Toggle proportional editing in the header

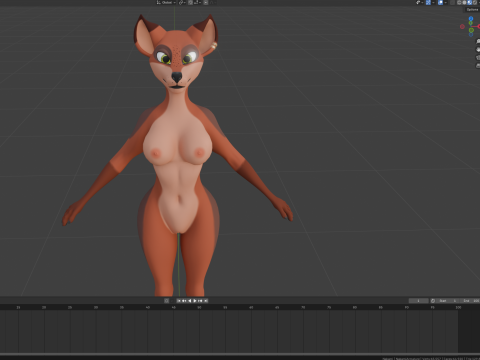pyautogui.click(x=206, y=2)
